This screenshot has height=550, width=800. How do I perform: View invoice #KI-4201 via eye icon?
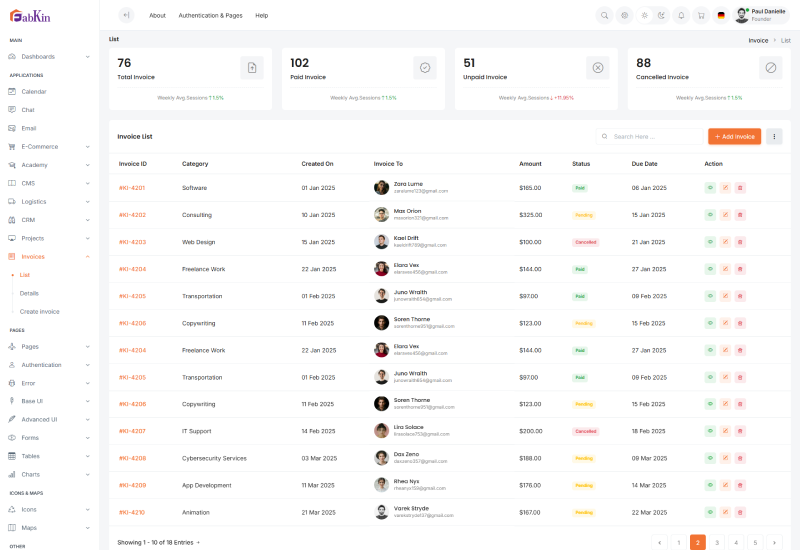tap(710, 188)
